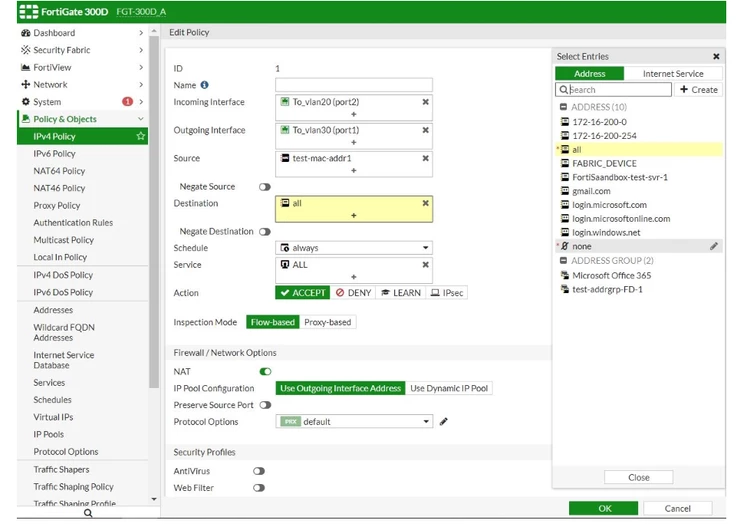Close the Select Entries panel with X
The image size is (737, 524).
pyautogui.click(x=716, y=56)
